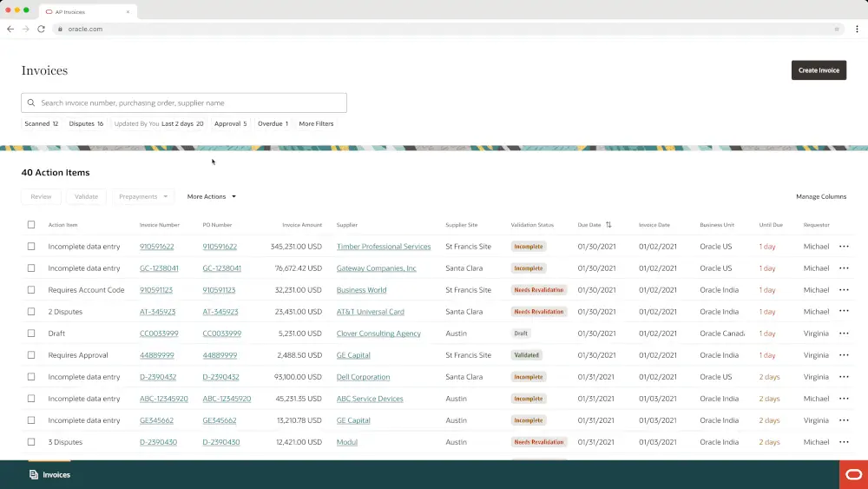Open row actions for invoice 44889999

[x=844, y=355]
